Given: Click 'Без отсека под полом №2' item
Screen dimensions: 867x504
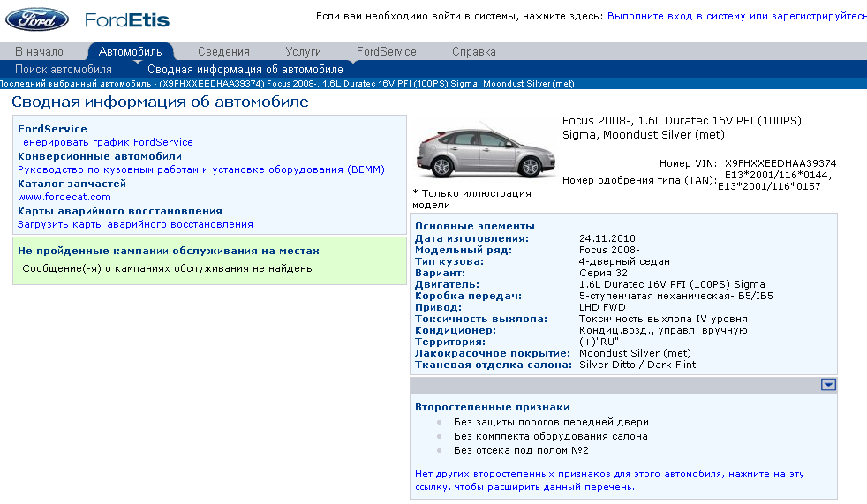Looking at the screenshot, I should coord(521,450).
